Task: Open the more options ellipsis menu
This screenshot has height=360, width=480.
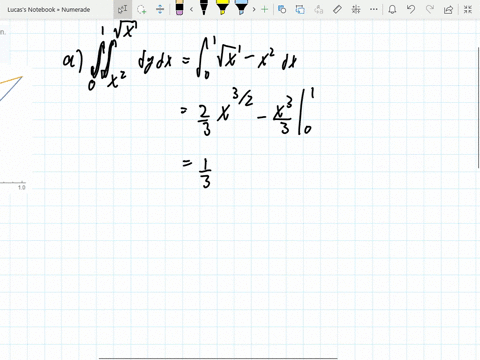Action: tap(374, 9)
